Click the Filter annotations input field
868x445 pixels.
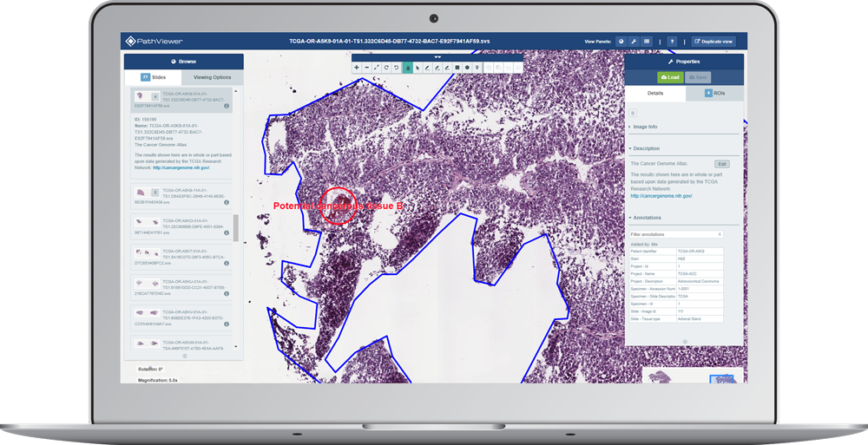click(x=675, y=234)
